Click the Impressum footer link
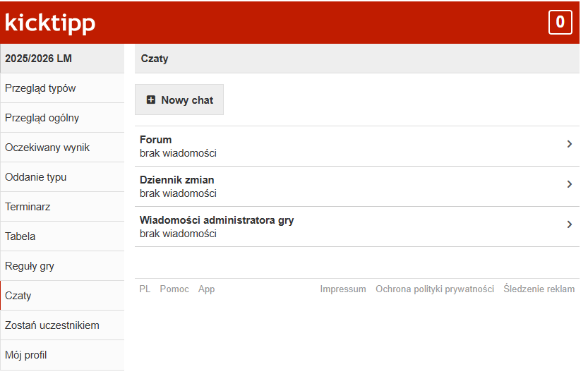The width and height of the screenshot is (588, 379). [x=342, y=289]
